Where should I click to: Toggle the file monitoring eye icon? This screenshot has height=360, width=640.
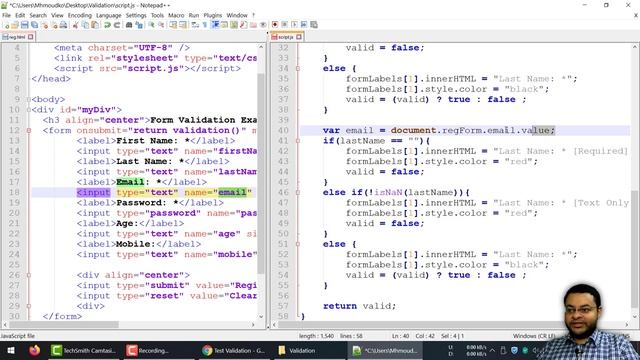[x=263, y=25]
